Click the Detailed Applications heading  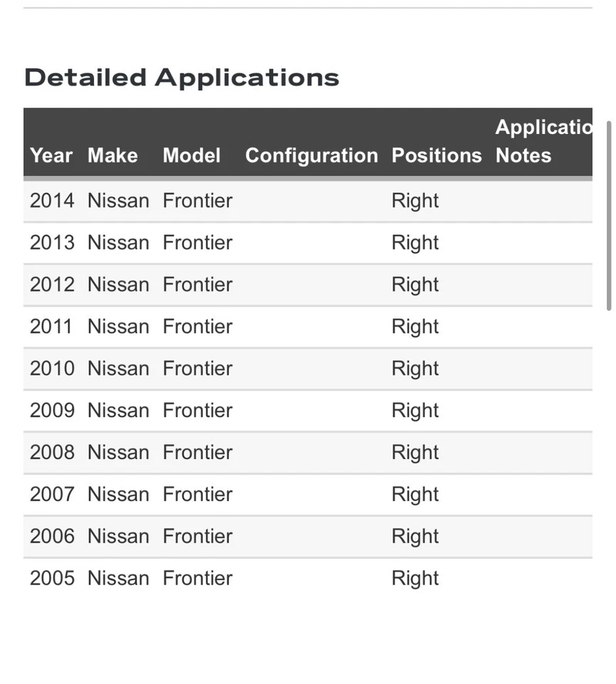point(182,78)
